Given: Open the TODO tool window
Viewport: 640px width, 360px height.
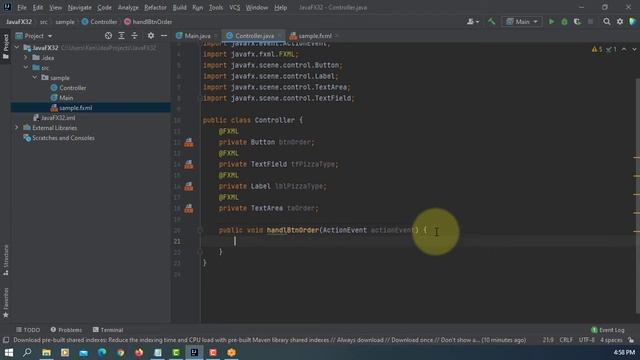Looking at the screenshot, I should point(28,330).
